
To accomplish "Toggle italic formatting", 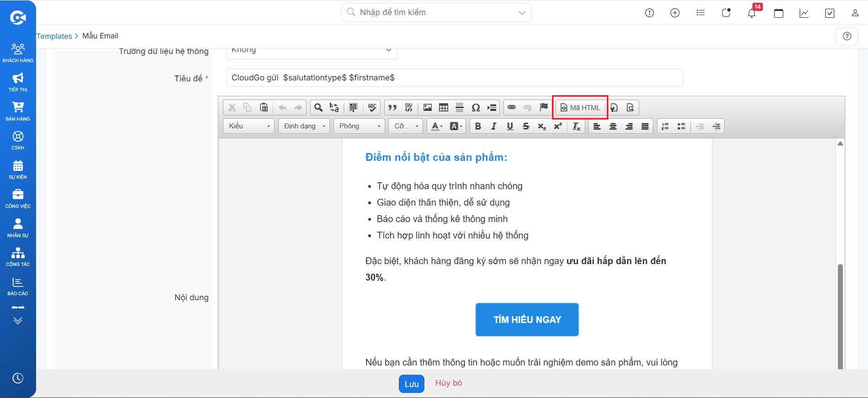I will (494, 126).
